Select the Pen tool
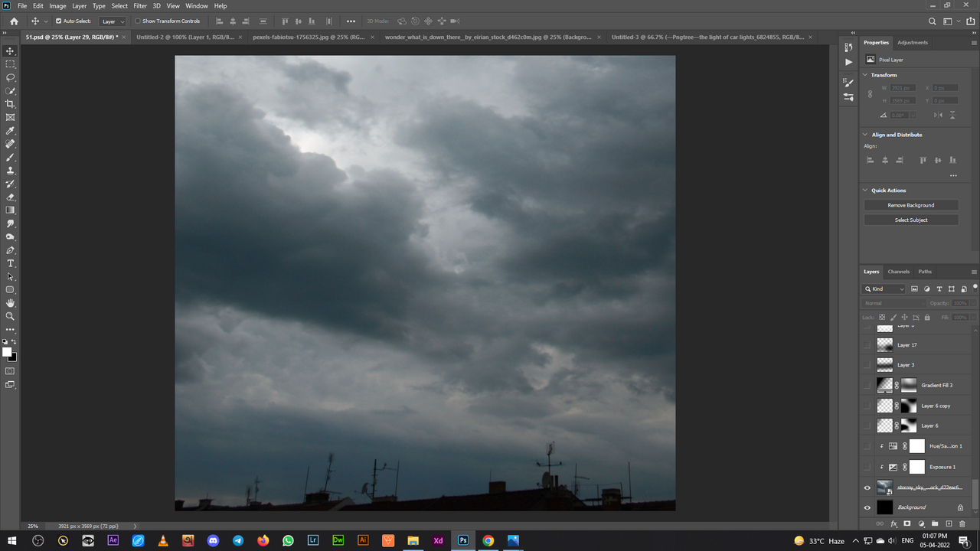The image size is (980, 551). (x=10, y=250)
